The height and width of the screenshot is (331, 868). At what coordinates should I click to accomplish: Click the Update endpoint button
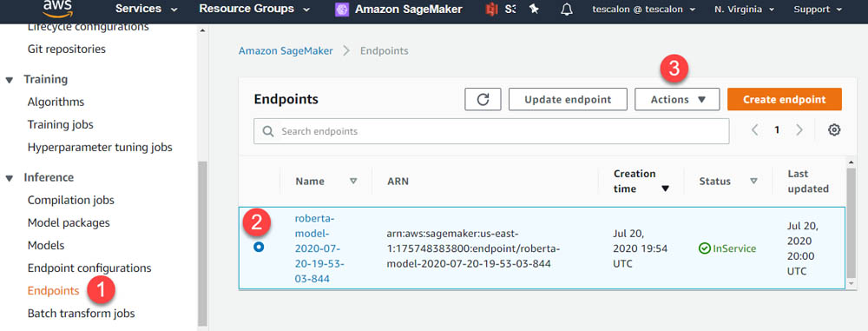click(568, 99)
